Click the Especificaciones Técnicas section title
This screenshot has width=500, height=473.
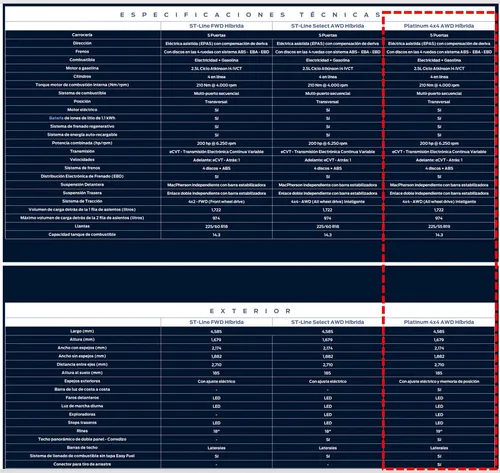point(250,15)
